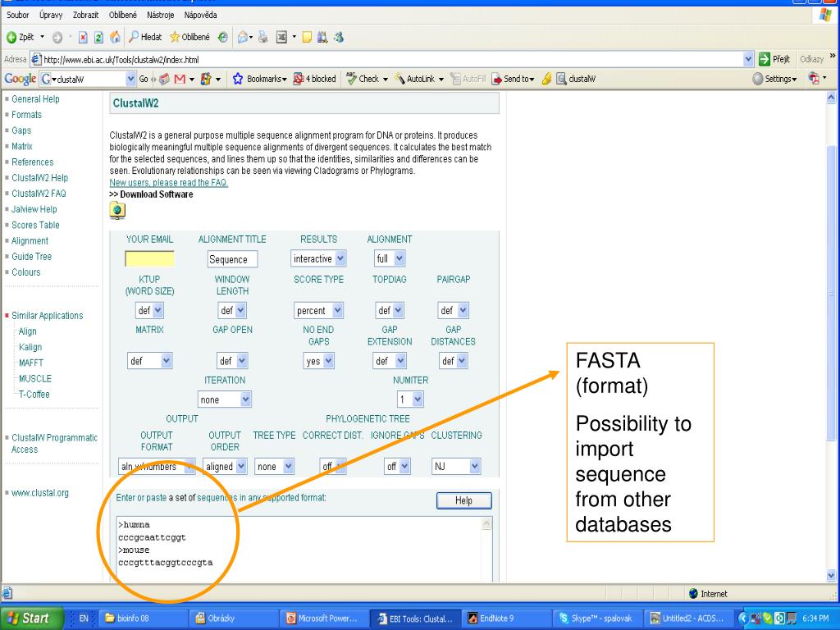Open the bioinfo 08 folder in taskbar
840x630 pixels.
[x=143, y=619]
